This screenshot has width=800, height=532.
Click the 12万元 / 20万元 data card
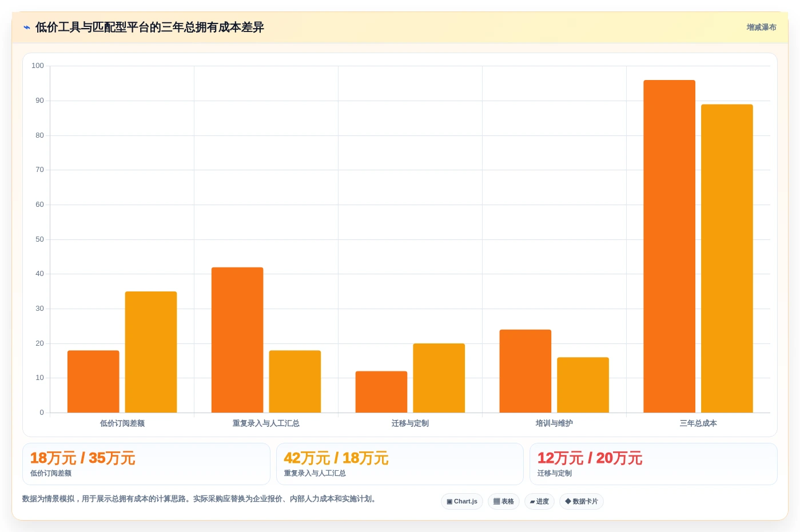654,464
